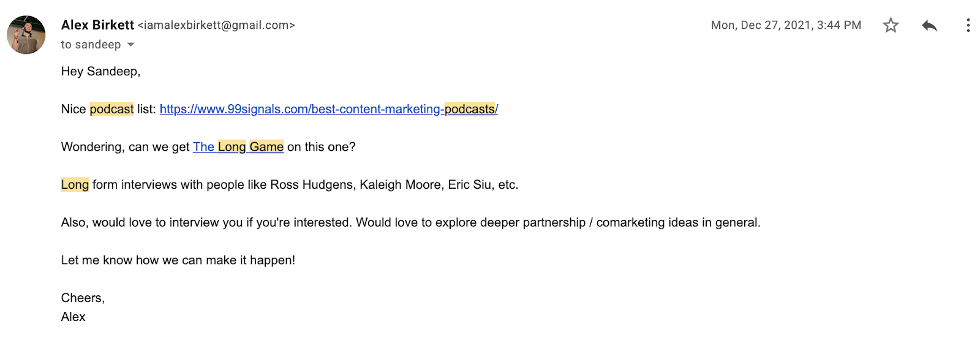Click the iamalexbirkett@gmail.com address
Image resolution: width=980 pixels, height=337 pixels.
tap(216, 25)
